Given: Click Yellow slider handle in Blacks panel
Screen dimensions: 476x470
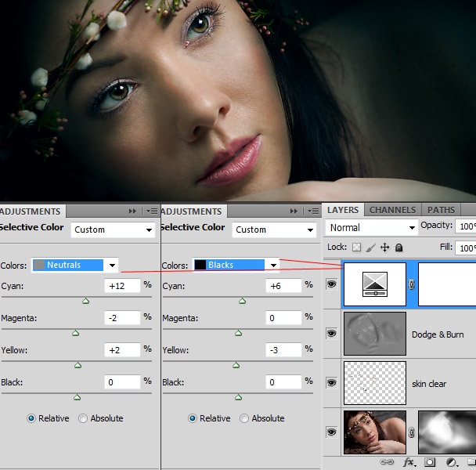Looking at the screenshot, I should click(236, 365).
